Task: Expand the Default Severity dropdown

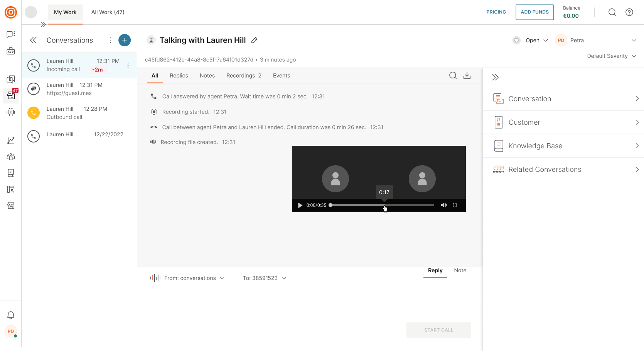Action: click(611, 56)
